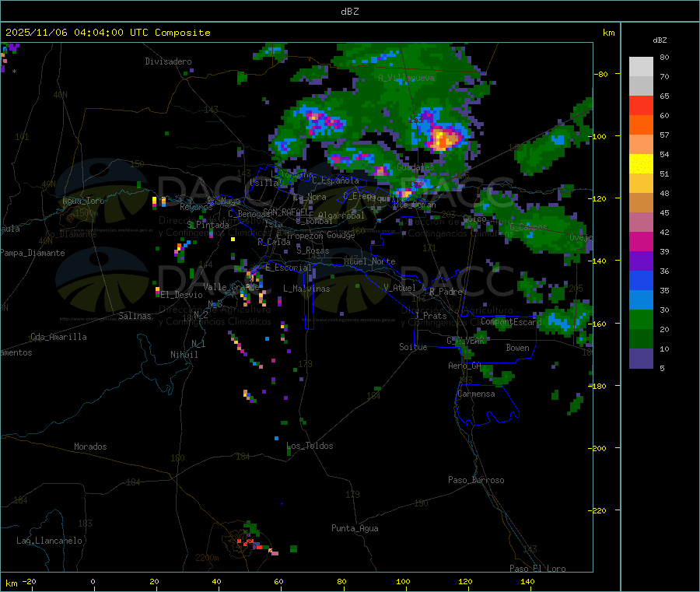700x592 pixels.
Task: Click the red 65 dBZ legend swatch
Action: point(641,105)
